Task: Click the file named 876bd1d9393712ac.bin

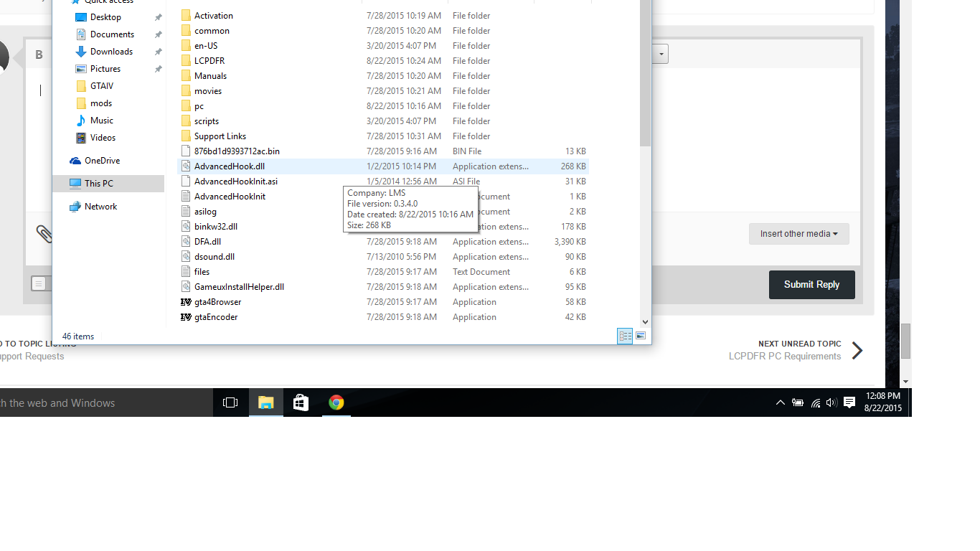Action: [x=237, y=151]
